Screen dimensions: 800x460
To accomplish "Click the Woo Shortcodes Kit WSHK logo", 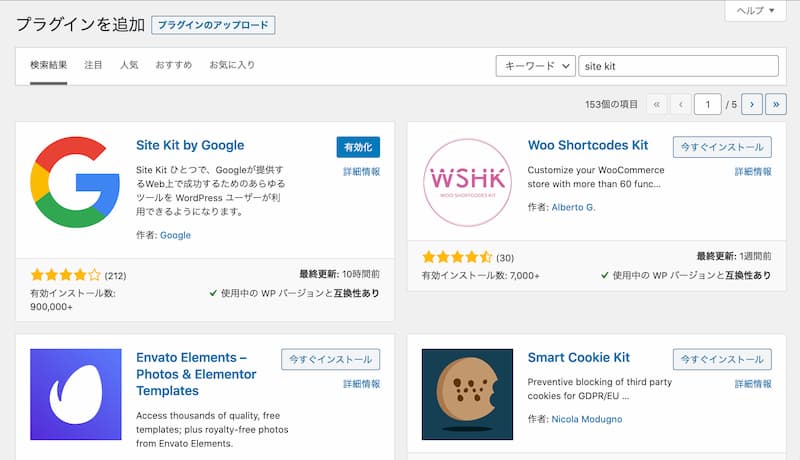I will 467,182.
